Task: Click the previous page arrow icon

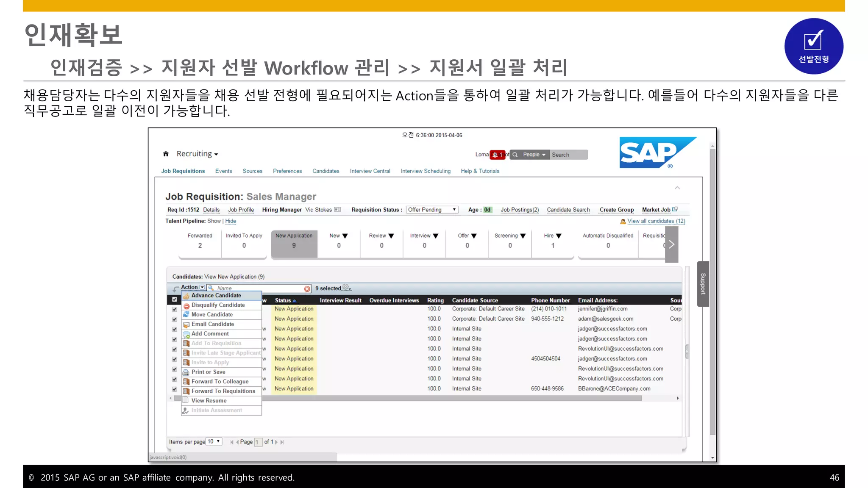Action: click(x=237, y=442)
